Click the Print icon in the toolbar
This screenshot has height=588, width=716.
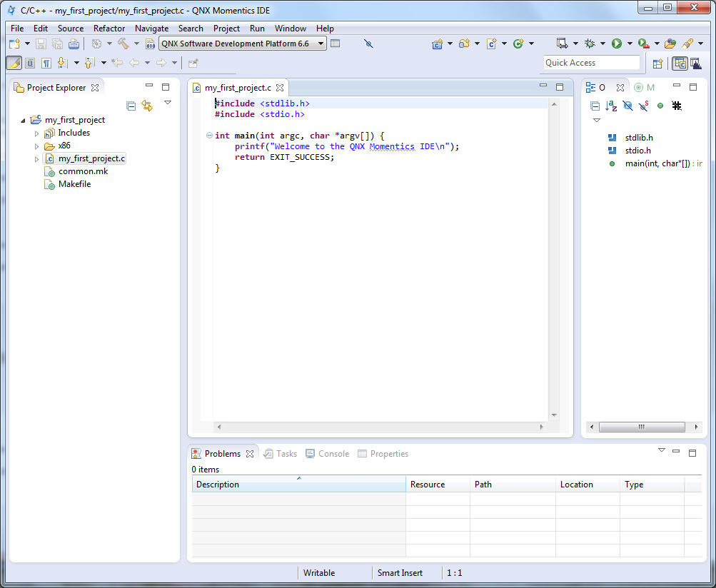click(x=74, y=44)
